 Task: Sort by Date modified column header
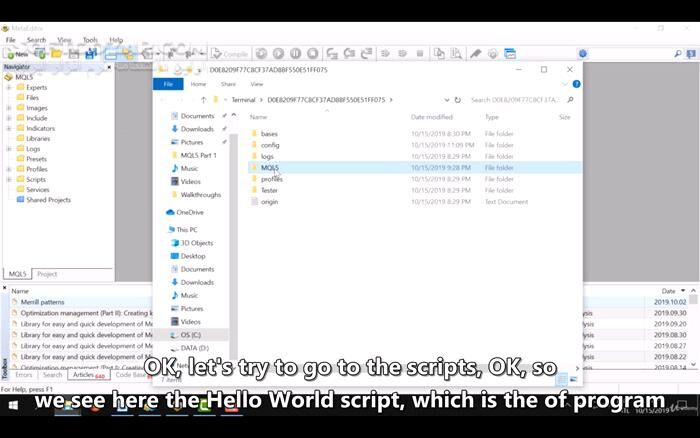(431, 117)
